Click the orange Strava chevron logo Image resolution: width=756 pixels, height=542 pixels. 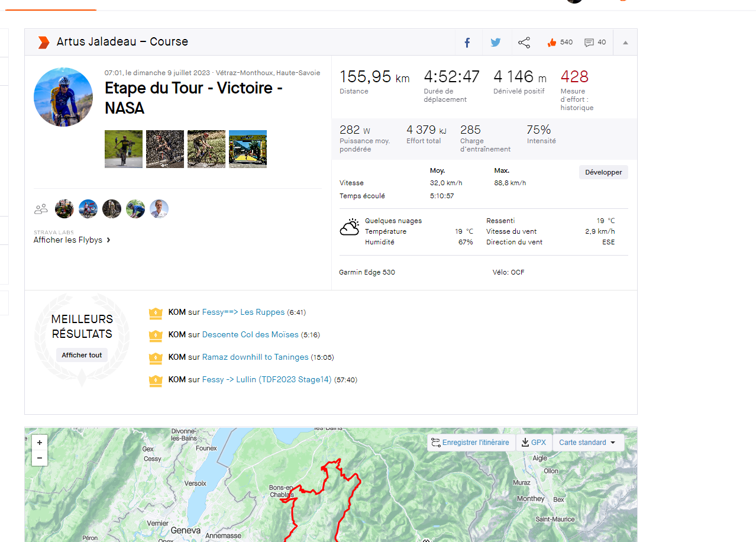point(43,42)
